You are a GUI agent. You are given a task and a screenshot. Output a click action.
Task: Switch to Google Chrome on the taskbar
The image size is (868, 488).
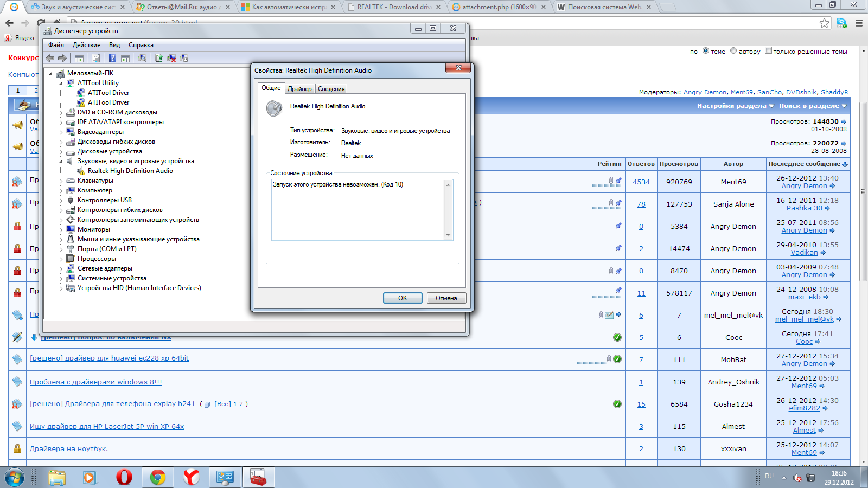point(158,477)
